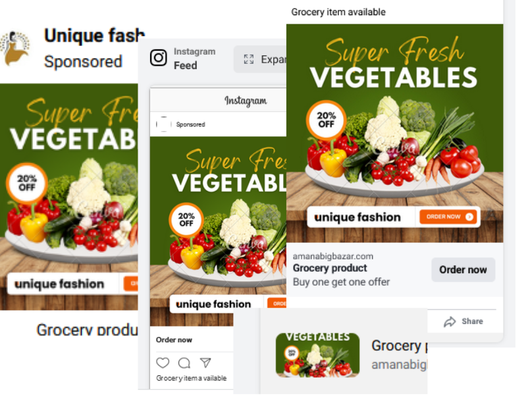Viewport: 532px width, 416px height.
Task: Click the orange ORDER NOW banner button
Action: point(448,217)
